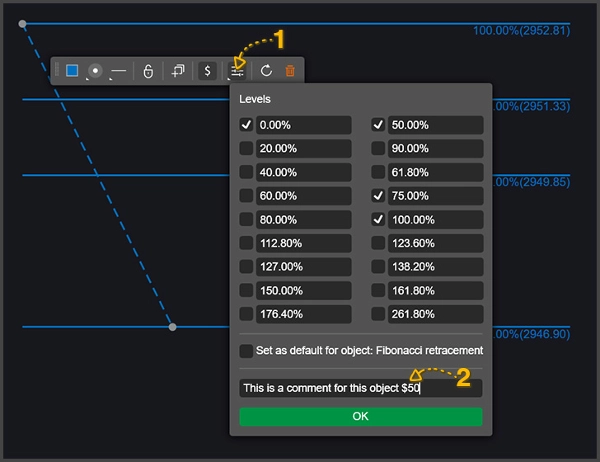Image resolution: width=600 pixels, height=462 pixels.
Task: Edit the 150.00% level value field
Action: point(304,290)
